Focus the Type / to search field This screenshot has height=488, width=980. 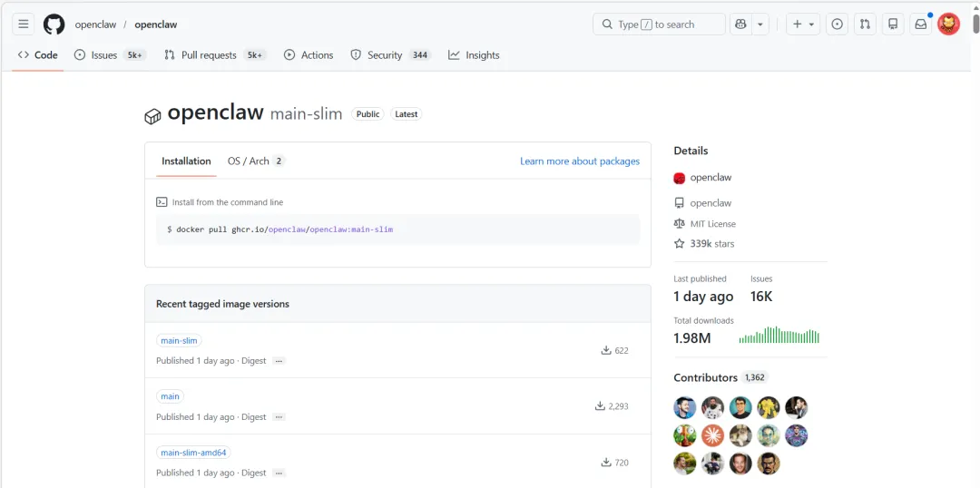(x=659, y=24)
